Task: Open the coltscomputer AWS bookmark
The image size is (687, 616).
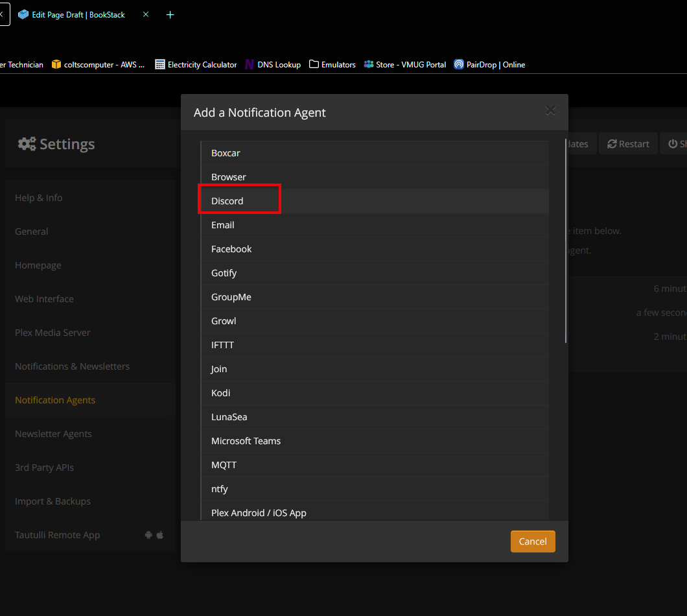Action: click(98, 64)
